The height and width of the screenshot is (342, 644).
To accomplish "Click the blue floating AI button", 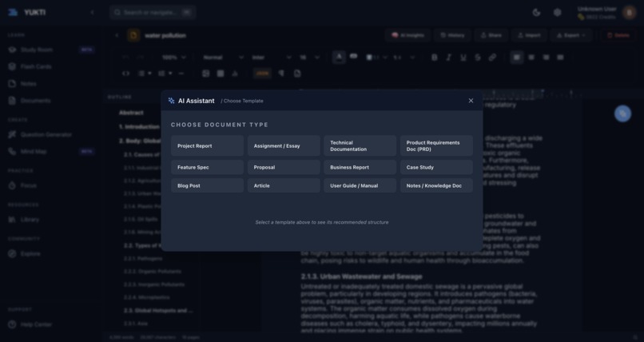I will (622, 113).
